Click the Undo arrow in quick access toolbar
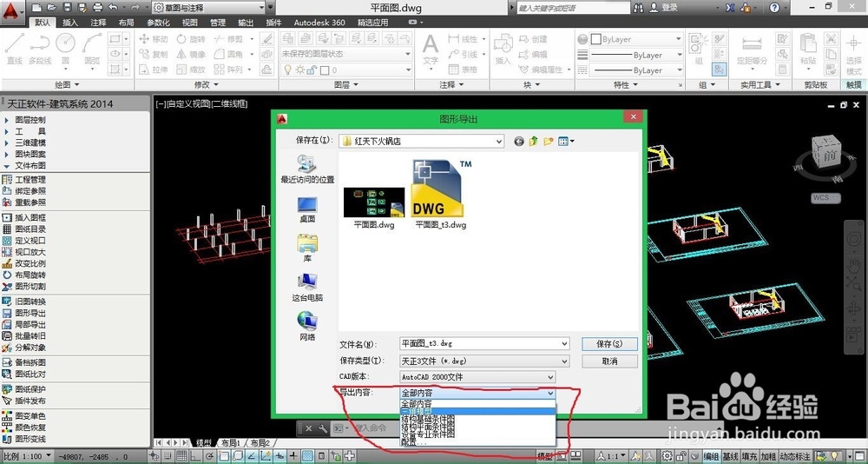Image resolution: width=868 pixels, height=464 pixels. pos(113,8)
